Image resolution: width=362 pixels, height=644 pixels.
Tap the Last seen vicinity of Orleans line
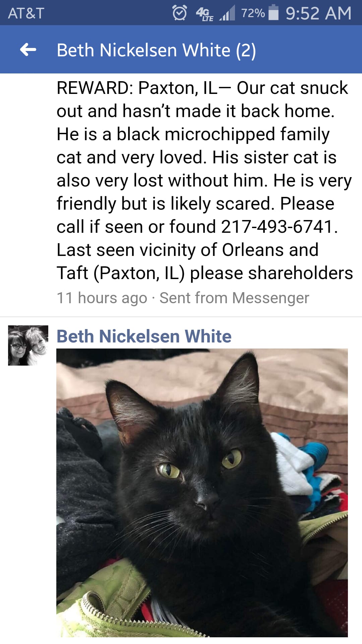[x=187, y=250]
